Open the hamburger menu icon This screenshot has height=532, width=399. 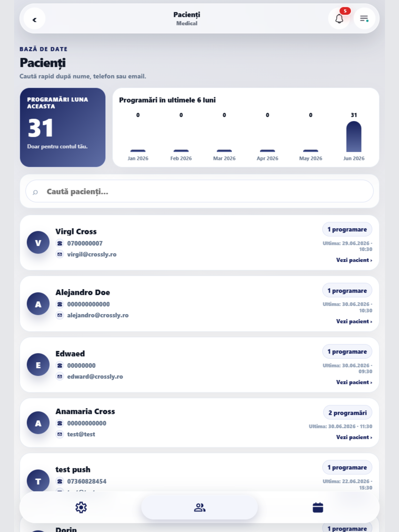coord(364,19)
